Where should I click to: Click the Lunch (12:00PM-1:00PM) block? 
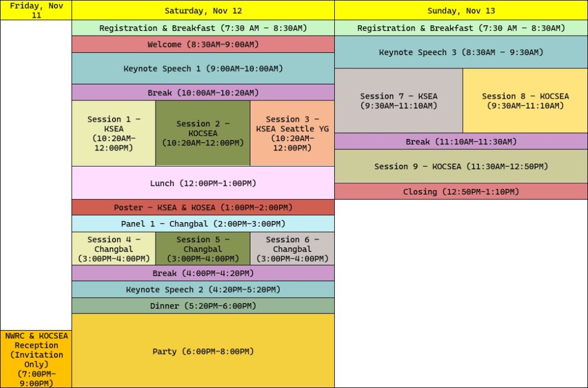pos(203,183)
